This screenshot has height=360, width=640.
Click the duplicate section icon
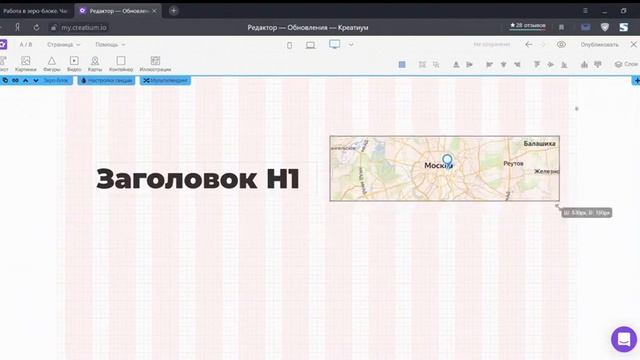tap(5, 80)
